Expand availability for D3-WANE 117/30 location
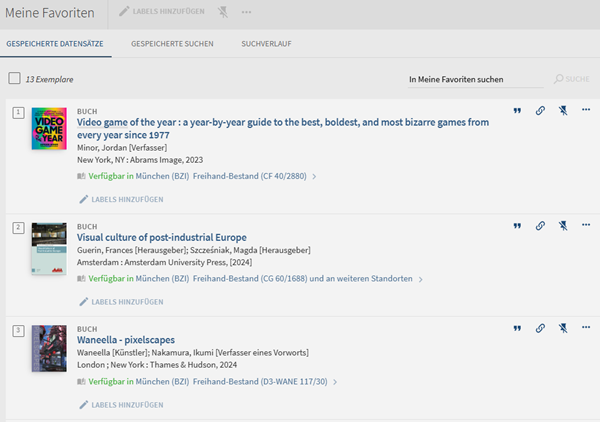The width and height of the screenshot is (600, 422). pos(335,382)
